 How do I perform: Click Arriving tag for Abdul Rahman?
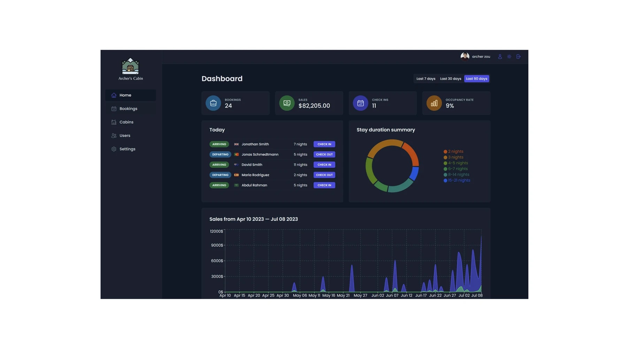pyautogui.click(x=219, y=185)
